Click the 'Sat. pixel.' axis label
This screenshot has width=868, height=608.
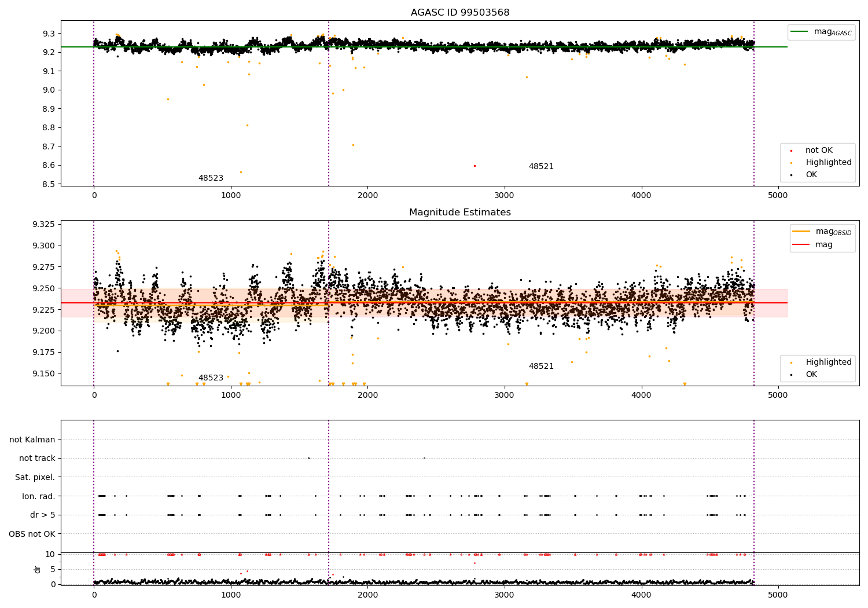click(x=35, y=478)
